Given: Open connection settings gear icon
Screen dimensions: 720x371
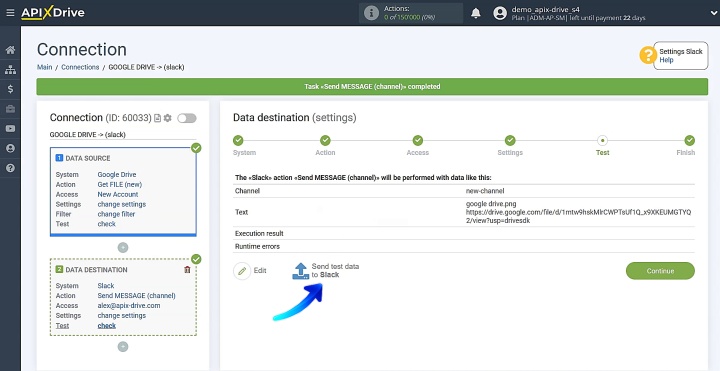Looking at the screenshot, I should [168, 118].
